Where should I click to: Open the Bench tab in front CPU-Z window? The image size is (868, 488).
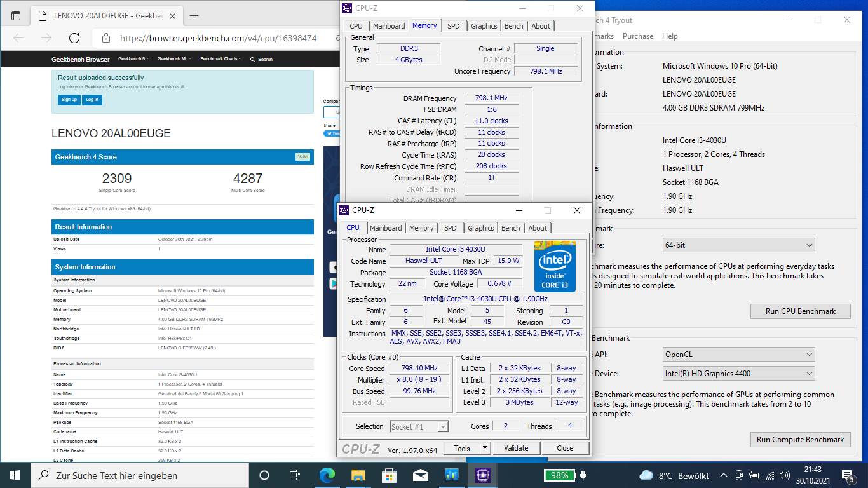pos(511,228)
